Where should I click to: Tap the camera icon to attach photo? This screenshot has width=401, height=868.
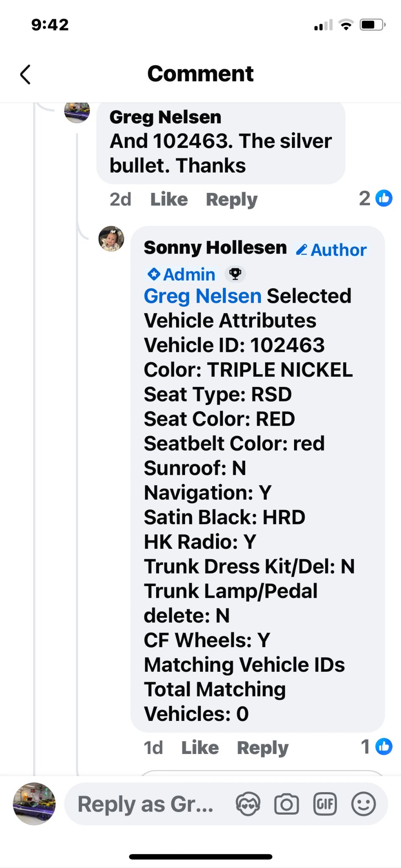coord(286,804)
